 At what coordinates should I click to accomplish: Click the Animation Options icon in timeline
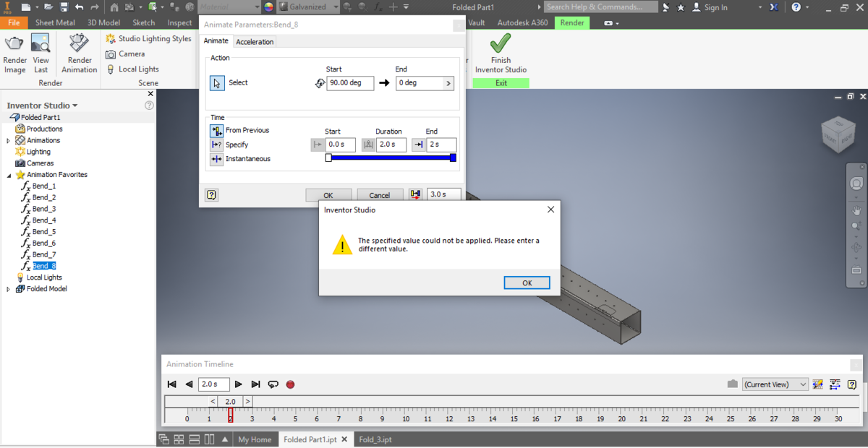(x=818, y=384)
